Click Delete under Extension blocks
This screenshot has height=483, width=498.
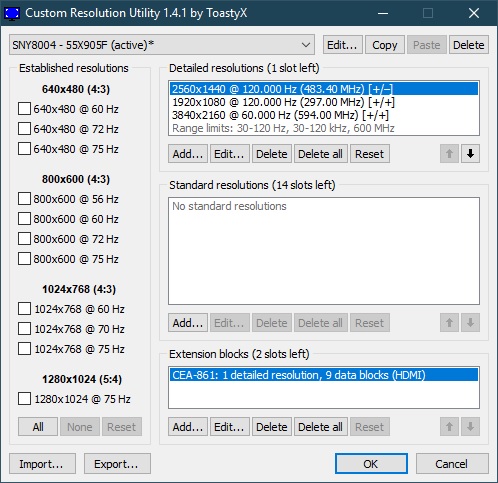click(272, 426)
